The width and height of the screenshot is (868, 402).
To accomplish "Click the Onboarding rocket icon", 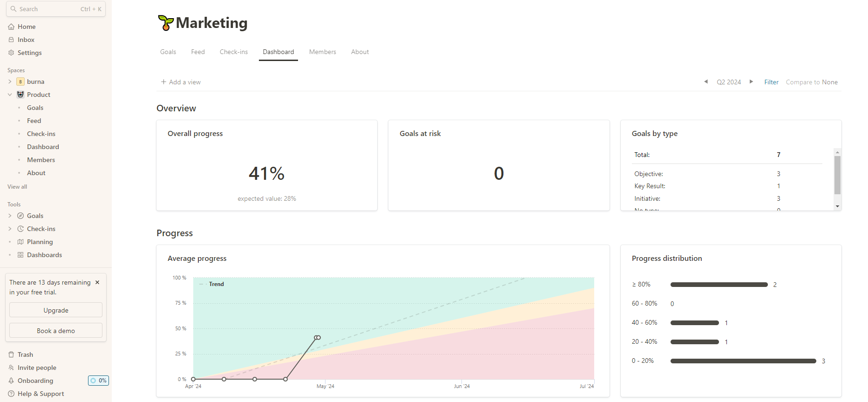I will click(x=11, y=381).
